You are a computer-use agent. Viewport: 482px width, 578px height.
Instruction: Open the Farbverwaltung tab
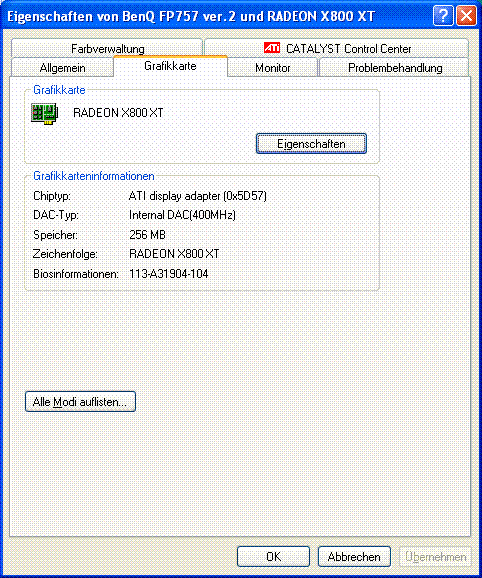107,48
